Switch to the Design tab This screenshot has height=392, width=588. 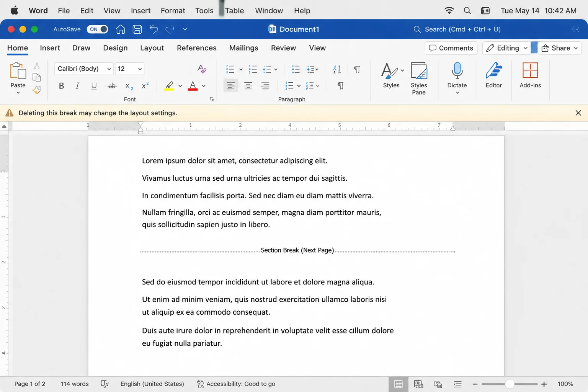tap(115, 48)
